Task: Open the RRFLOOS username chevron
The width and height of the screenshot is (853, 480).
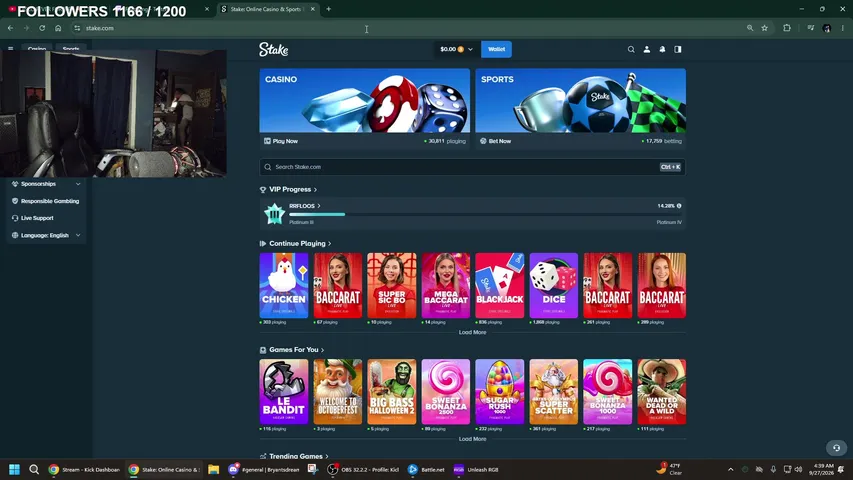Action: [319, 206]
